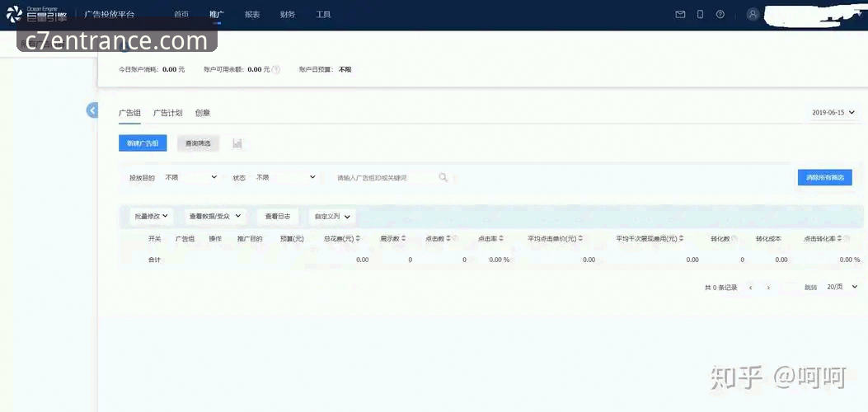868x412 pixels.
Task: Click the 合计 total row label
Action: coord(154,260)
